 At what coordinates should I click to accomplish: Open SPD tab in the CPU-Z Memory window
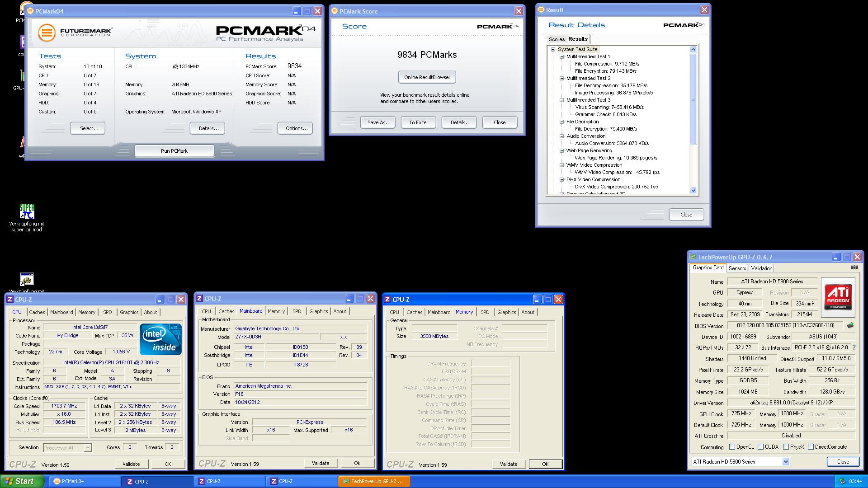point(485,312)
